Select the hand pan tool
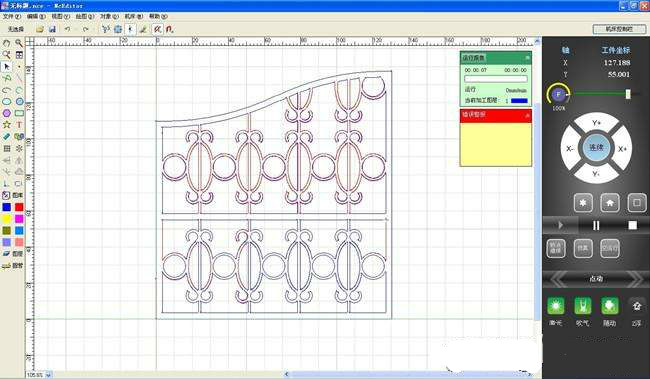The image size is (650, 379). click(x=7, y=43)
